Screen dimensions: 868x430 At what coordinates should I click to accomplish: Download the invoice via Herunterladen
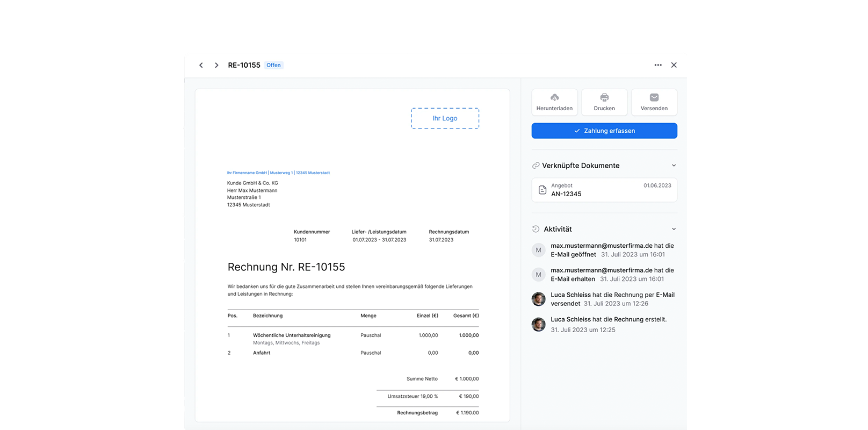[x=554, y=102]
